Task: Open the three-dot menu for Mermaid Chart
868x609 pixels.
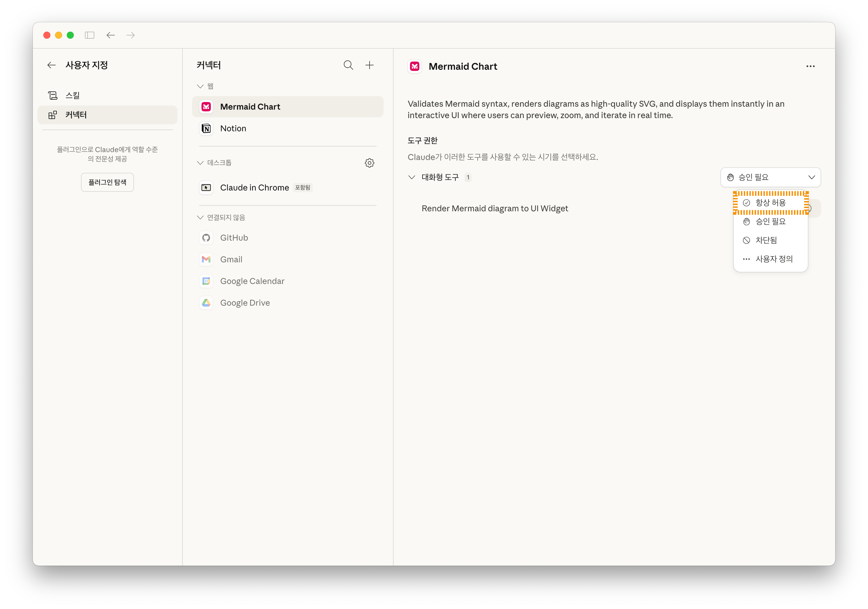Action: pos(810,66)
